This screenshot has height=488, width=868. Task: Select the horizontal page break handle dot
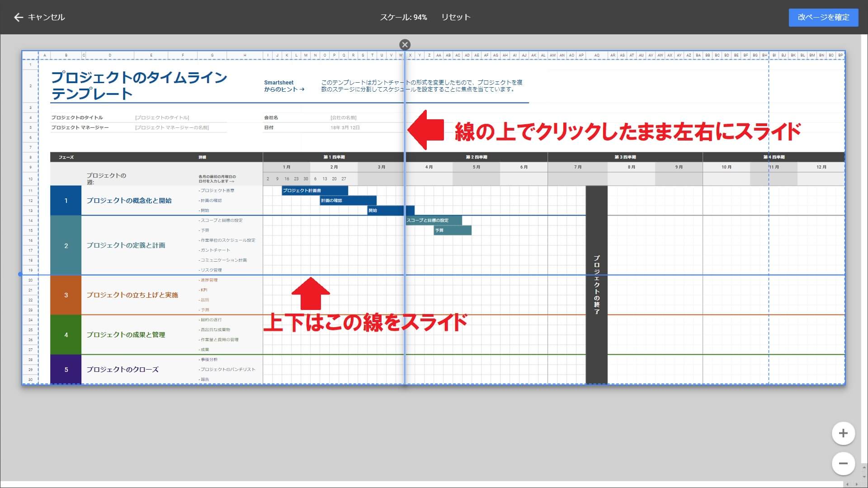click(x=20, y=274)
